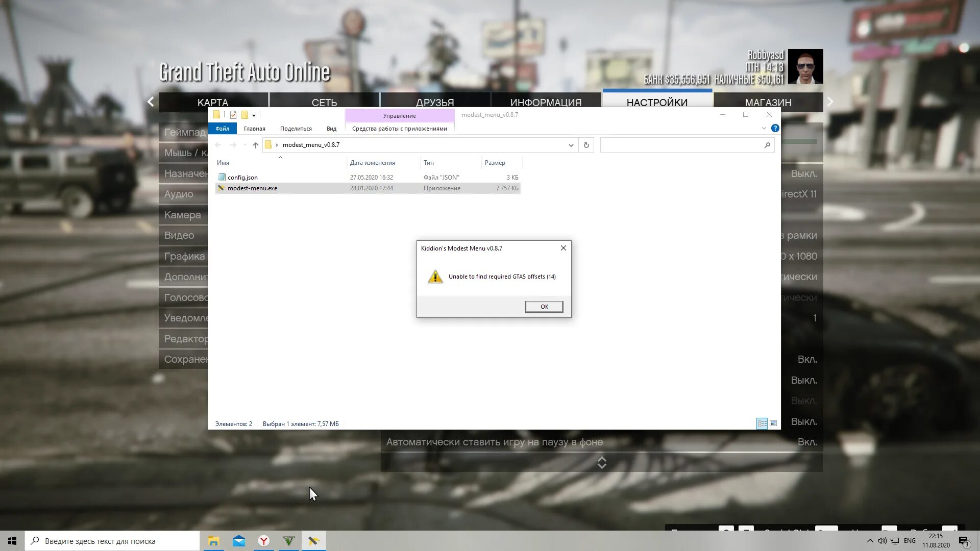Expand address bar history dropdown
The image size is (980, 551).
[571, 145]
